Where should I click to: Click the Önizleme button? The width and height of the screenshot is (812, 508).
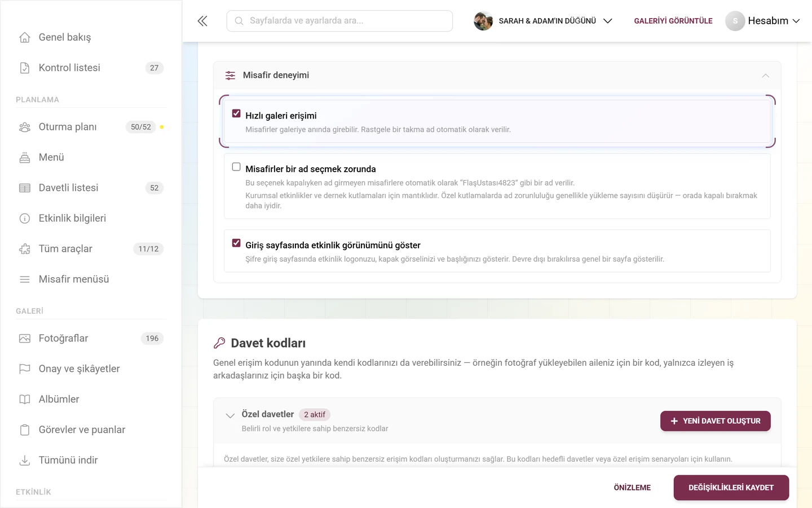coord(632,488)
